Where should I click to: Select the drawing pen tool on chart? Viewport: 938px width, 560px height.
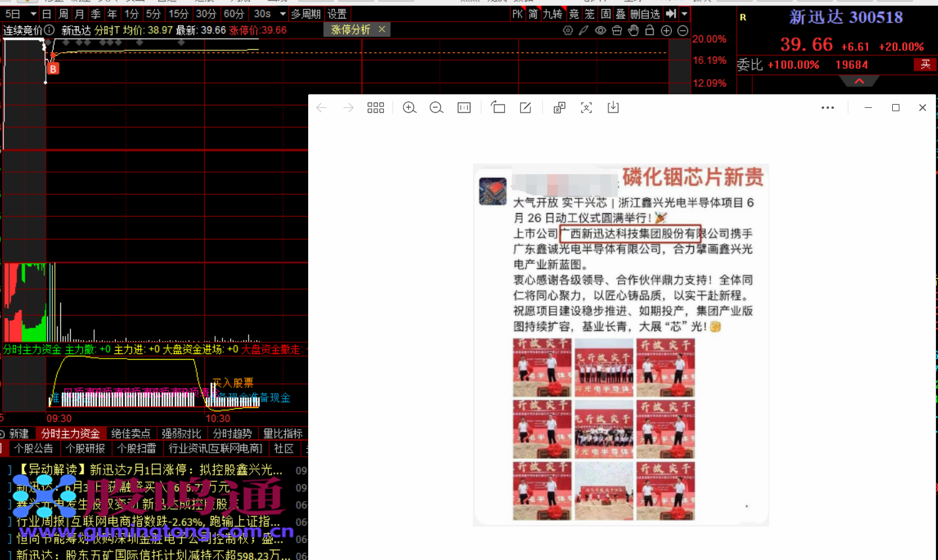[583, 31]
